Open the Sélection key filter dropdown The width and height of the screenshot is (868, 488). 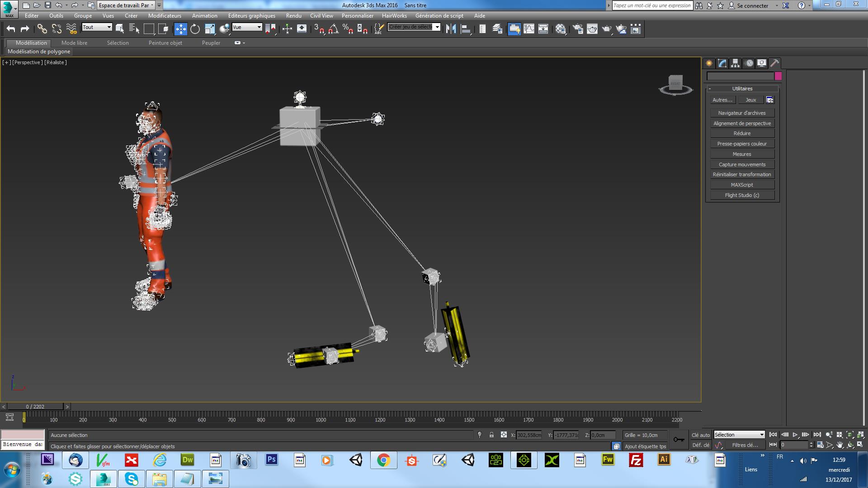tap(739, 435)
